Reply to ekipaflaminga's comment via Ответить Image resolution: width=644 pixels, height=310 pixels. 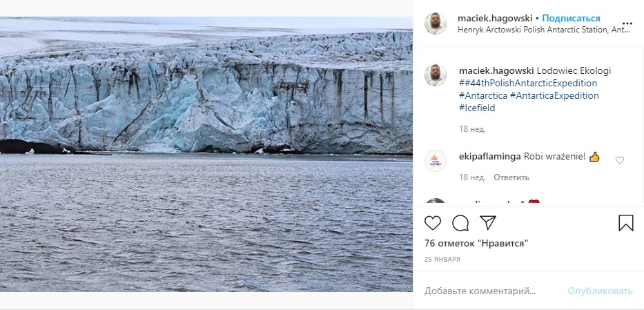coord(511,177)
